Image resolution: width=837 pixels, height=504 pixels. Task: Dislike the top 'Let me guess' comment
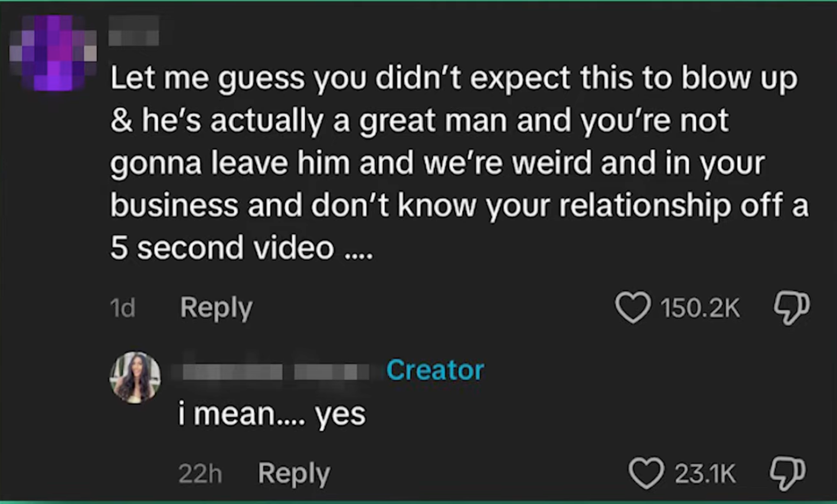coord(792,307)
